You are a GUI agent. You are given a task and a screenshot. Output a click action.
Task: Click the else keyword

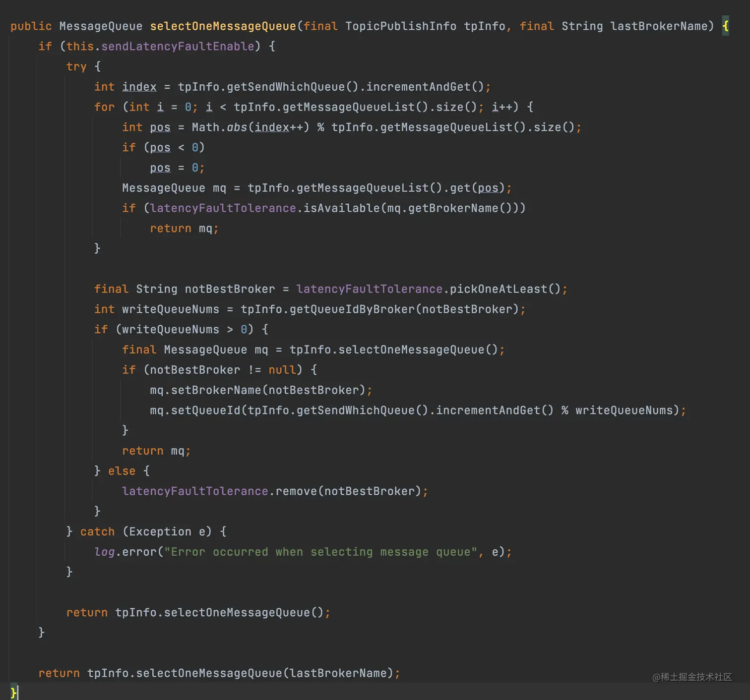tap(122, 471)
